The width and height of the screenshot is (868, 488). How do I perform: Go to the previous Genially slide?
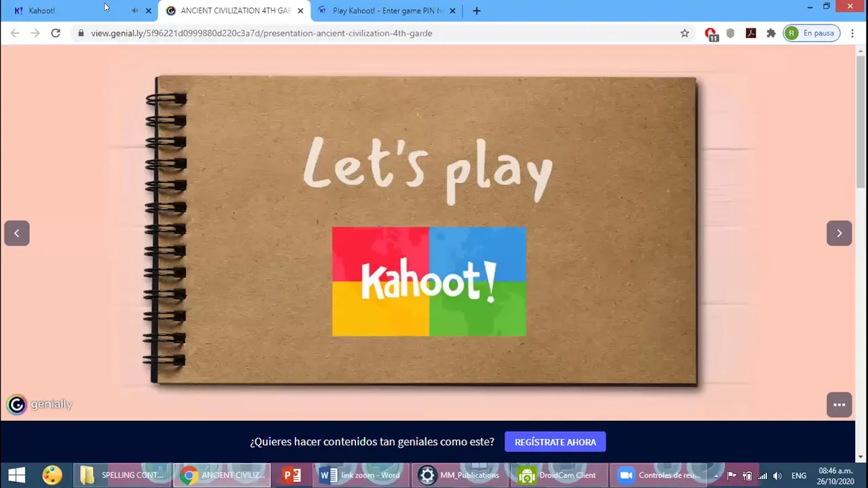pyautogui.click(x=17, y=233)
